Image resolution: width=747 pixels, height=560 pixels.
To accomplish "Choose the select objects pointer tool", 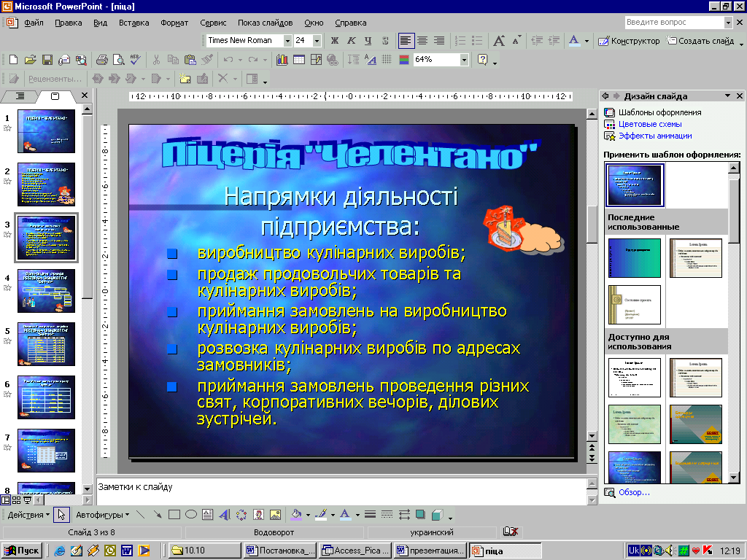I will click(61, 515).
